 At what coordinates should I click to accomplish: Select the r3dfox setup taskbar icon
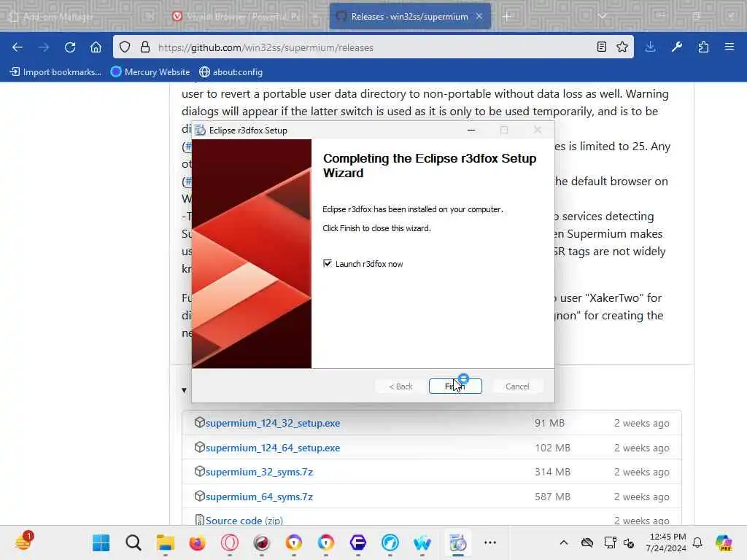pyautogui.click(x=458, y=542)
